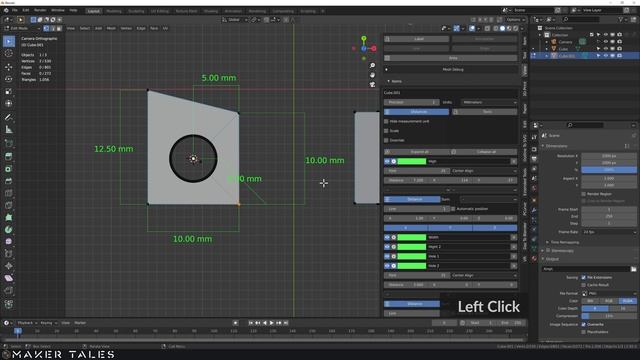The width and height of the screenshot is (640, 360).
Task: Toggle visibility eye of Width measurement
Action: (x=387, y=237)
